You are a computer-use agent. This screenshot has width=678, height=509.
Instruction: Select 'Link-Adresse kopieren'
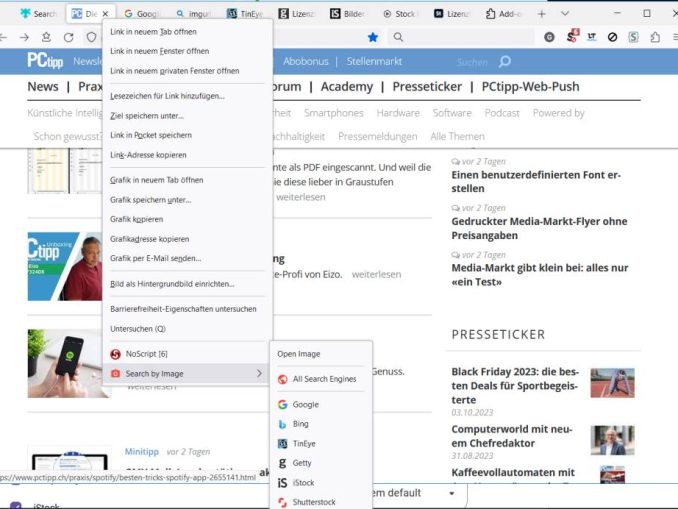[x=188, y=155]
